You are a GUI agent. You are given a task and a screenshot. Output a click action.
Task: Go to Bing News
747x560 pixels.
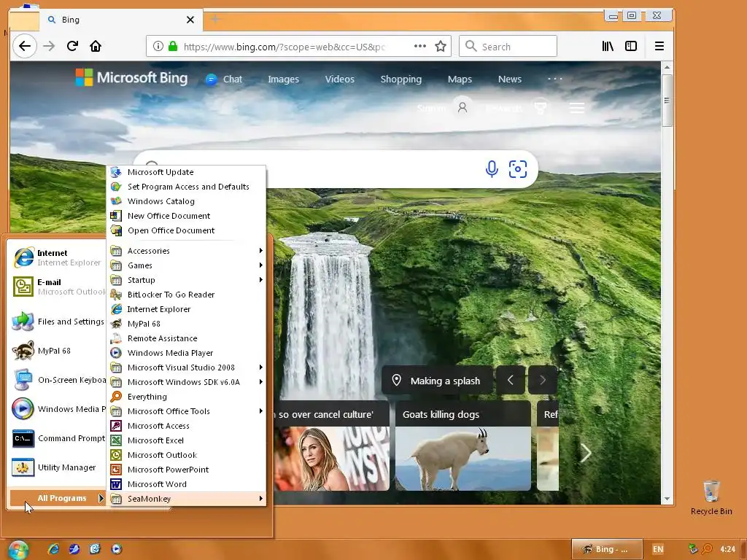510,79
